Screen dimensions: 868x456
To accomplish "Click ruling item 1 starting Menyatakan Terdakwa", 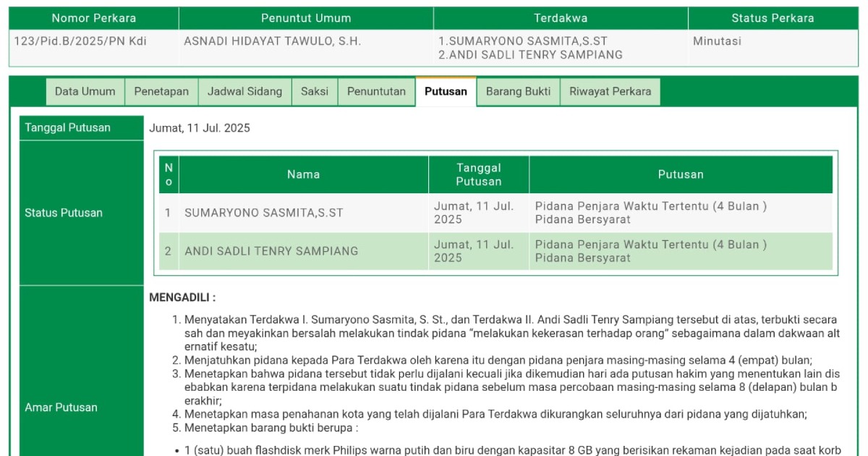I will coord(512,333).
